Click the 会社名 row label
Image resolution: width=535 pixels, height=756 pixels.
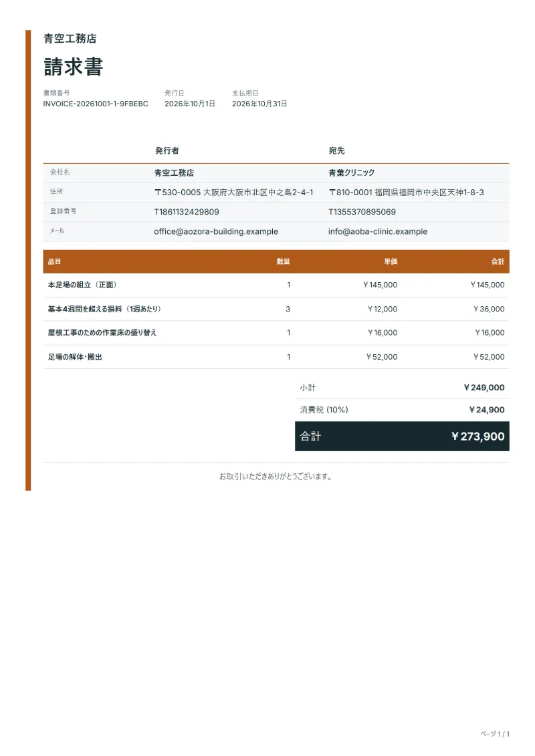[60, 172]
